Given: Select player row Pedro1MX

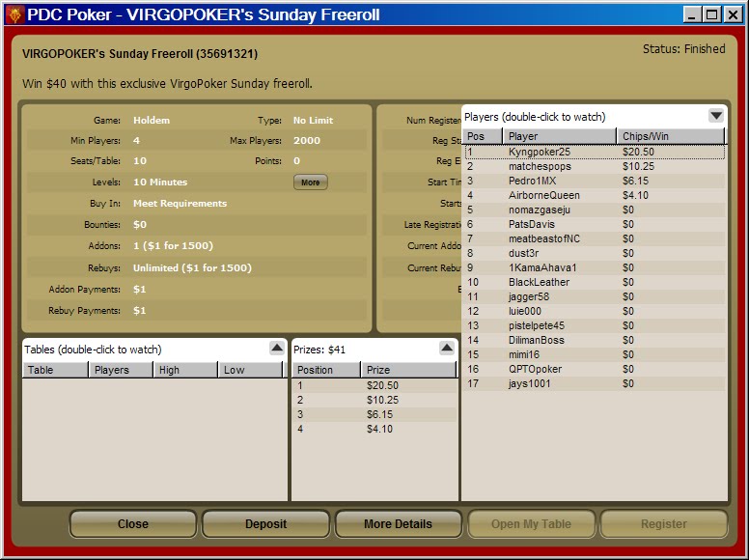Looking at the screenshot, I should click(595, 182).
